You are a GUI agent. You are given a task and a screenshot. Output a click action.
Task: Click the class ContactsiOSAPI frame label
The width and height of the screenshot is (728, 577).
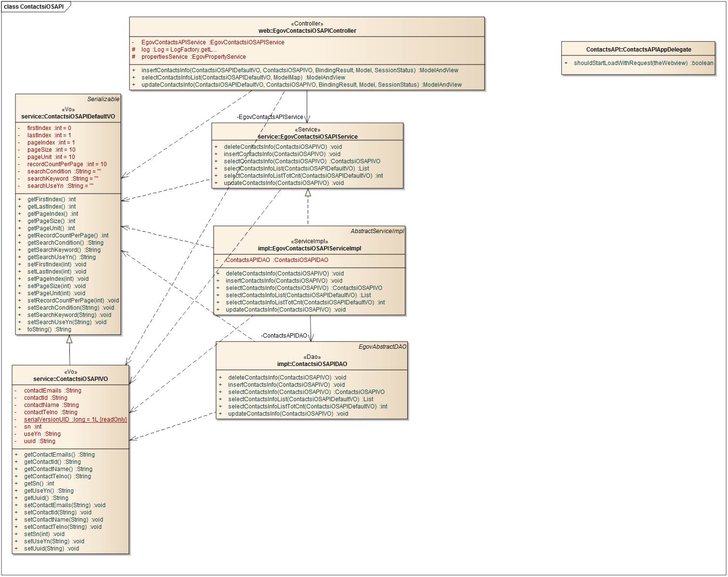click(x=34, y=7)
